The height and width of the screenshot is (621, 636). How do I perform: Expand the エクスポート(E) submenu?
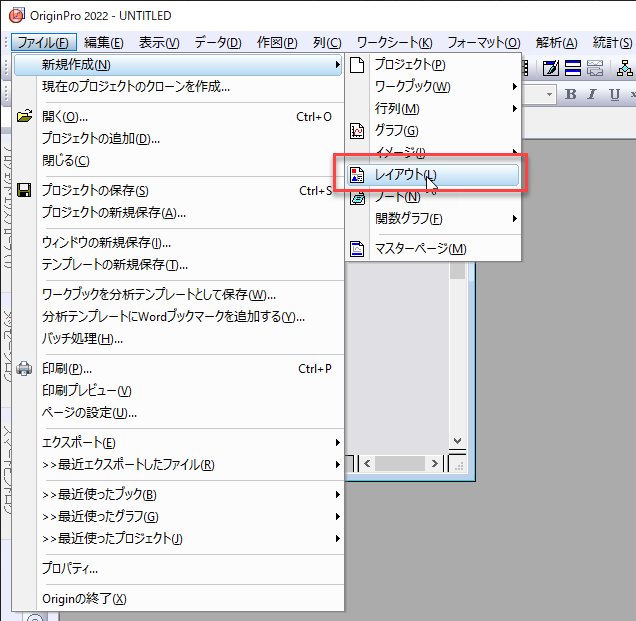click(178, 443)
